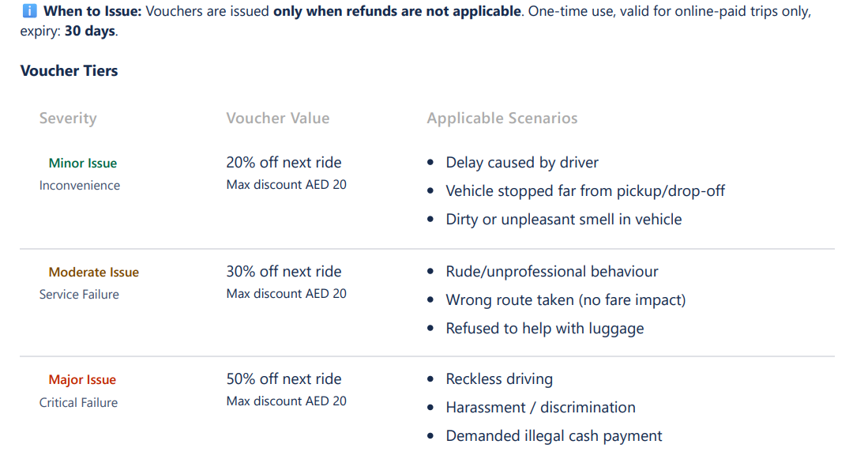Image resolution: width=868 pixels, height=463 pixels.
Task: Click 'Dirty or unpleasant smell in vehicle'
Action: 563,220
